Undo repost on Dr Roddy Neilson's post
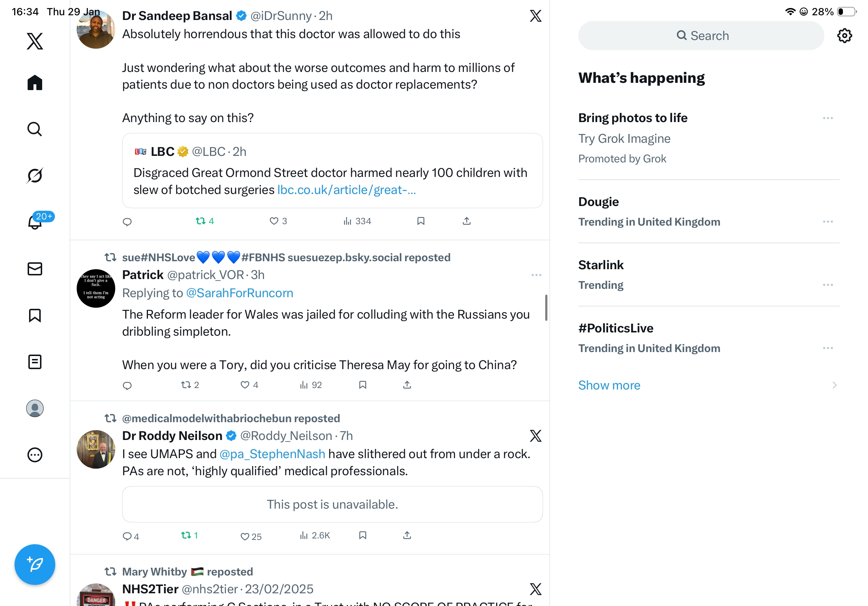This screenshot has height=606, width=868. (186, 535)
